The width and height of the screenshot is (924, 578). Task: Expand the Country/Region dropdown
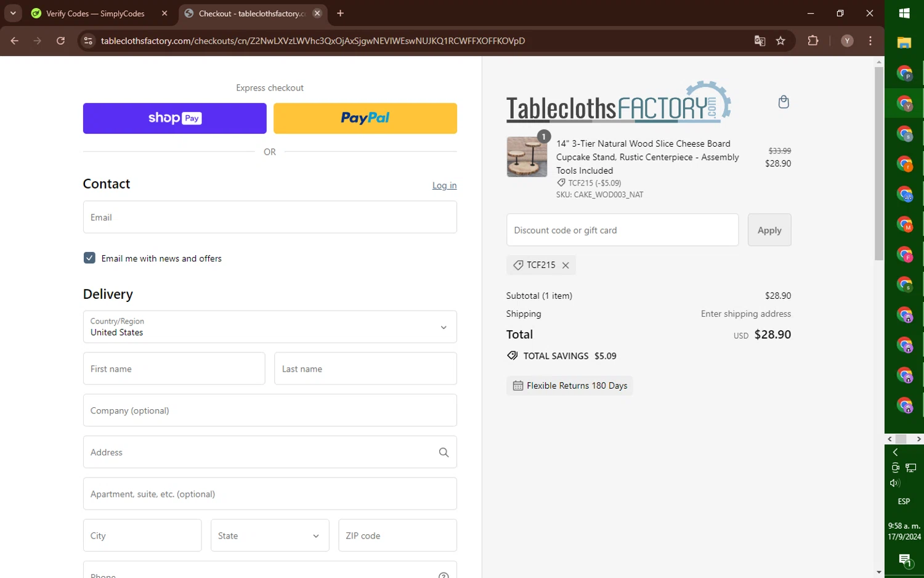[x=270, y=327]
